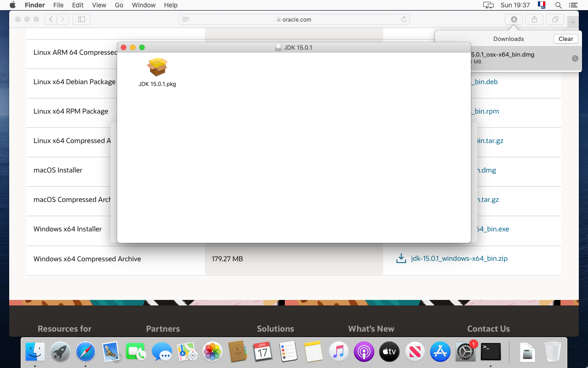Screen dimensions: 588x368
Task: Add a new Safari tab with plus button
Action: pos(573,22)
